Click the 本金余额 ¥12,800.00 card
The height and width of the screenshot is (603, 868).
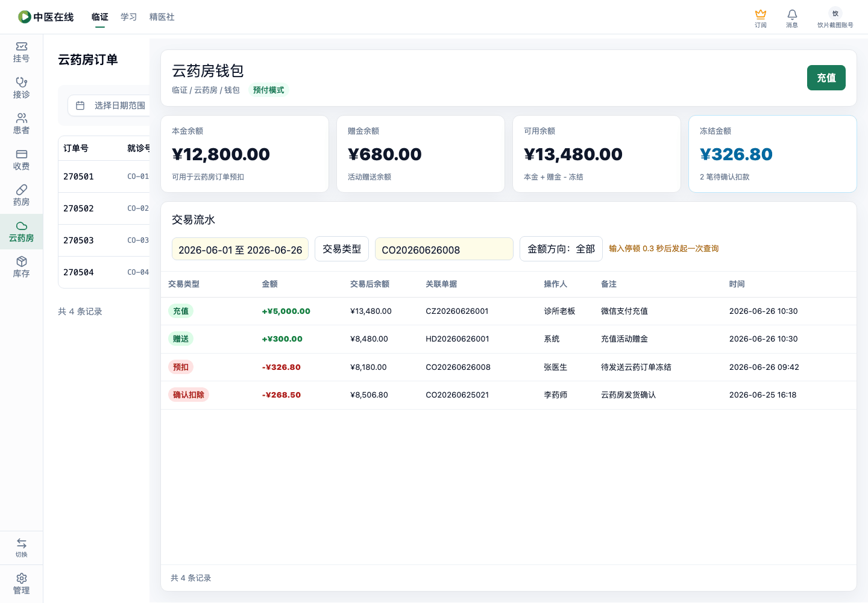(245, 154)
